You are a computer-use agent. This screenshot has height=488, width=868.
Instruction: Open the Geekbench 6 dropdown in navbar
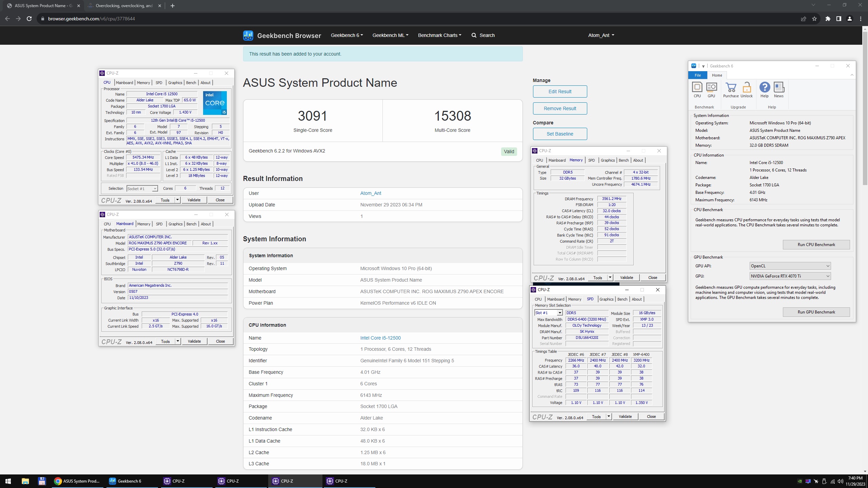click(347, 35)
